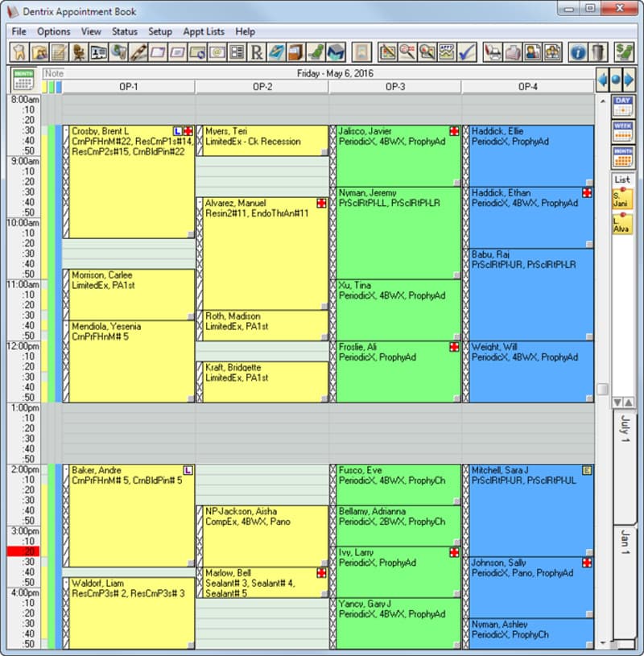Open the Setup menu

tap(160, 31)
